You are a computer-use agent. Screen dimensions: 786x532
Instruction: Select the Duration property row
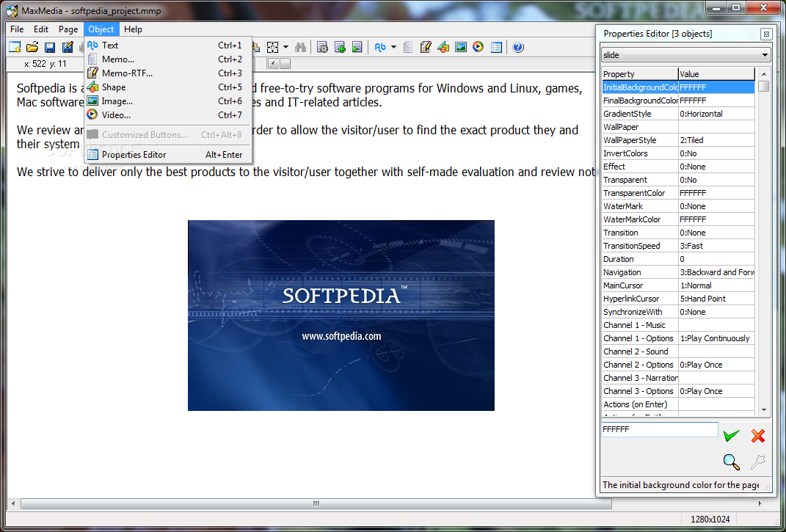pos(678,259)
